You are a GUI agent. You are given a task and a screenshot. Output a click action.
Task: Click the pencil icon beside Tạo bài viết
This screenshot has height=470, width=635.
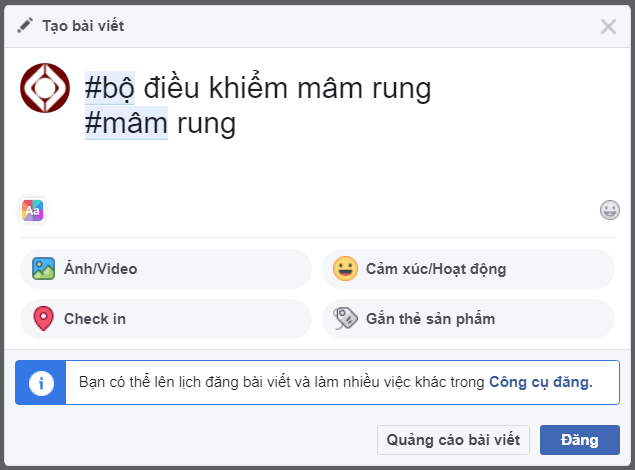(x=26, y=26)
